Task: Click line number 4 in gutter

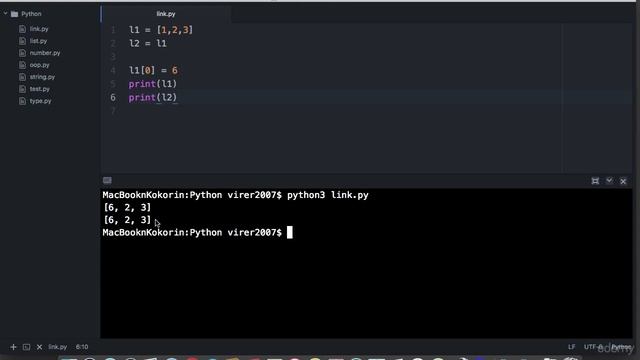Action: click(113, 70)
